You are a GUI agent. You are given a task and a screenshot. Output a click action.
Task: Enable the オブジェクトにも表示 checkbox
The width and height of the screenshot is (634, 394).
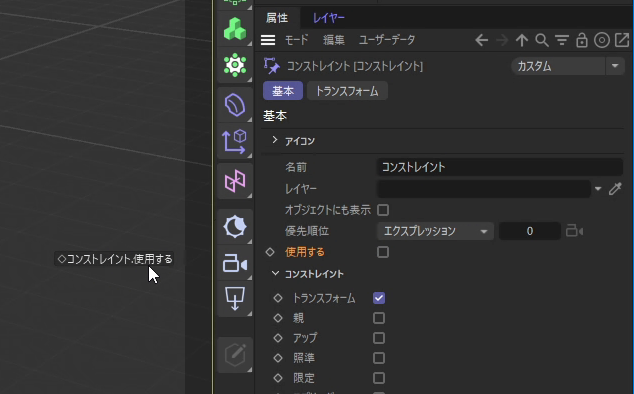tap(383, 210)
